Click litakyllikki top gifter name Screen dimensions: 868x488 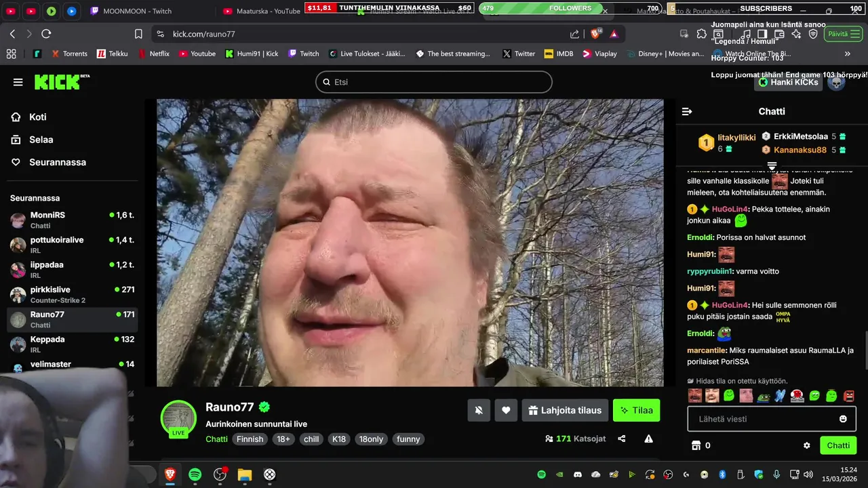click(736, 138)
